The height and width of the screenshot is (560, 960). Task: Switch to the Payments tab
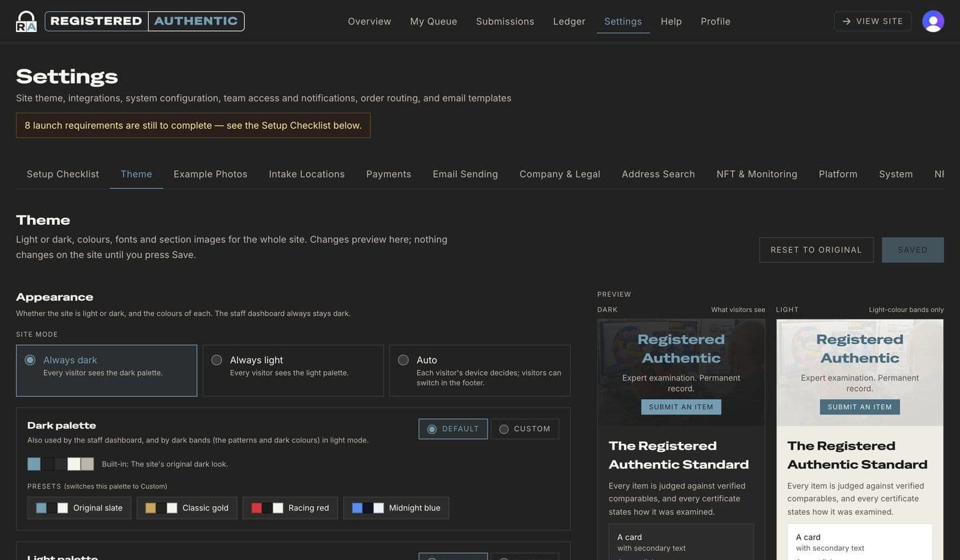pyautogui.click(x=389, y=174)
